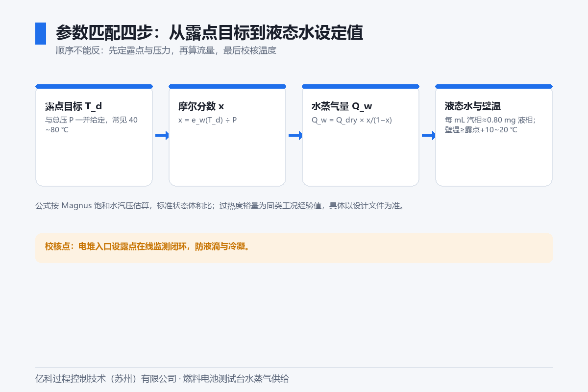The width and height of the screenshot is (588, 392).
Task: Click the card heading '水蒸气量 Q_w'
Action: 342,106
